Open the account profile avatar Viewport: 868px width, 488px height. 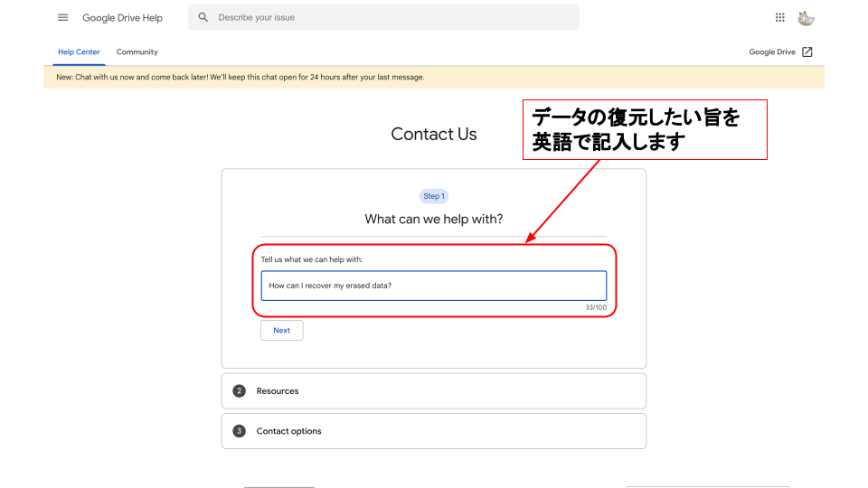[806, 17]
